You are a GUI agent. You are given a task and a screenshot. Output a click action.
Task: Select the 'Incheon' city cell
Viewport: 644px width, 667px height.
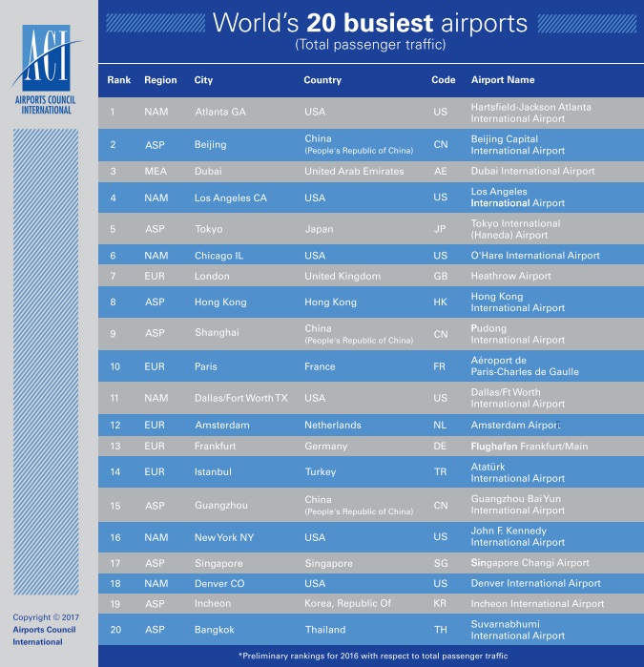coord(213,604)
